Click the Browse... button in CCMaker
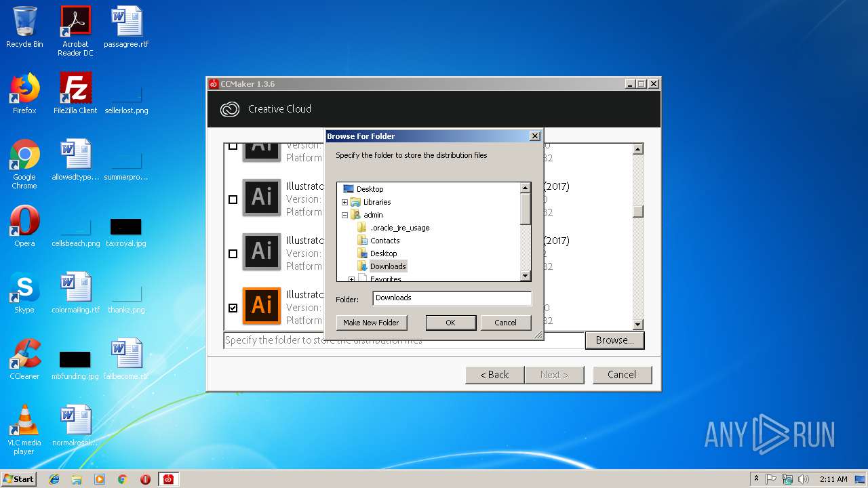The height and width of the screenshot is (488, 868). 614,340
